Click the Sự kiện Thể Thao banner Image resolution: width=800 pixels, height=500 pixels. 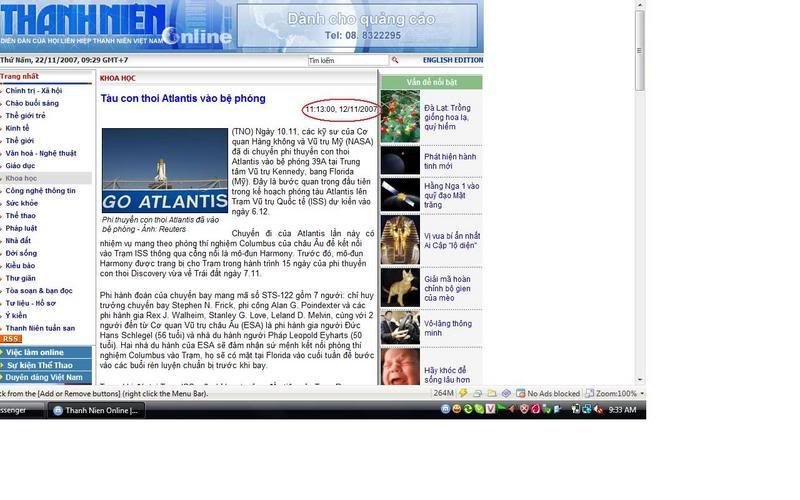click(x=46, y=365)
